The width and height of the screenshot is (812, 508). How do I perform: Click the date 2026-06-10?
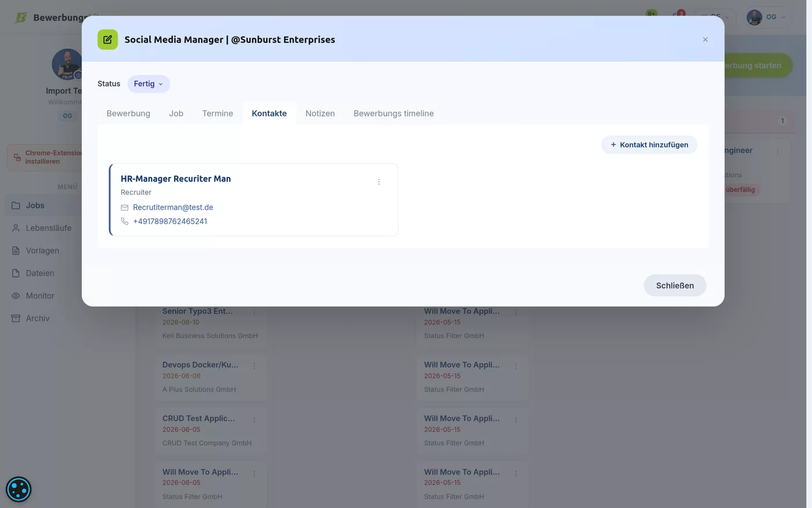pyautogui.click(x=181, y=322)
